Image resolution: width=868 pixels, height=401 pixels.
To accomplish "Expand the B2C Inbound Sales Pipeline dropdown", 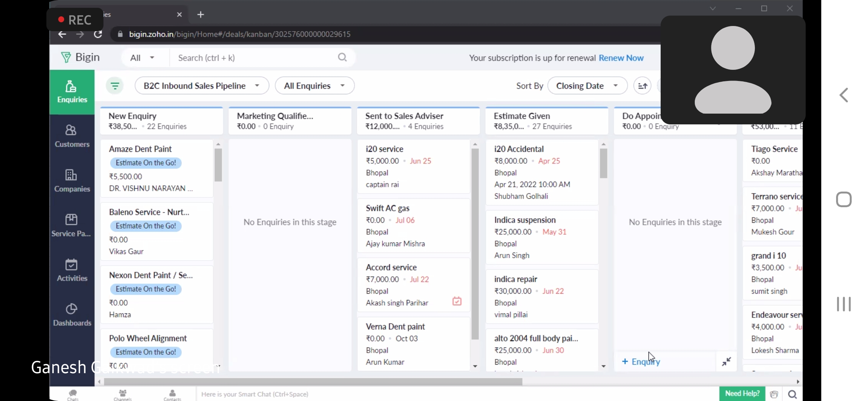I will tap(202, 86).
